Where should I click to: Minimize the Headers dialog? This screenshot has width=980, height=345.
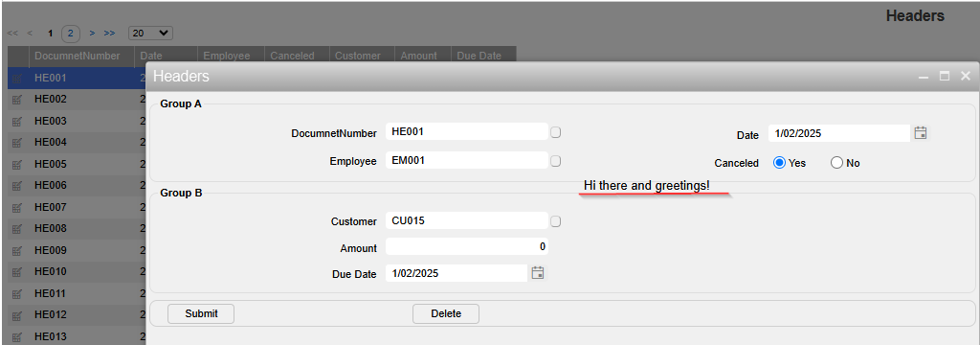click(x=924, y=77)
